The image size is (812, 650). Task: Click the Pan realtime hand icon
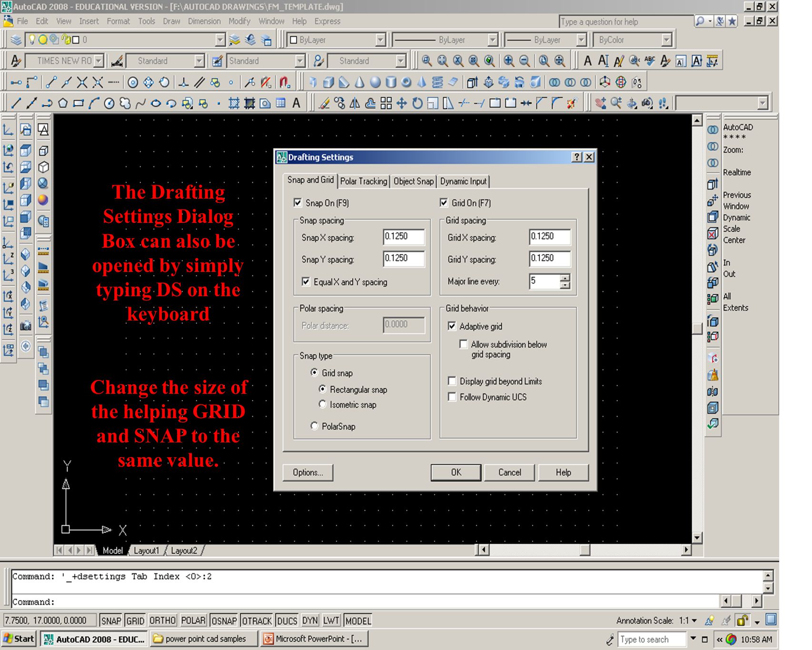point(601,103)
